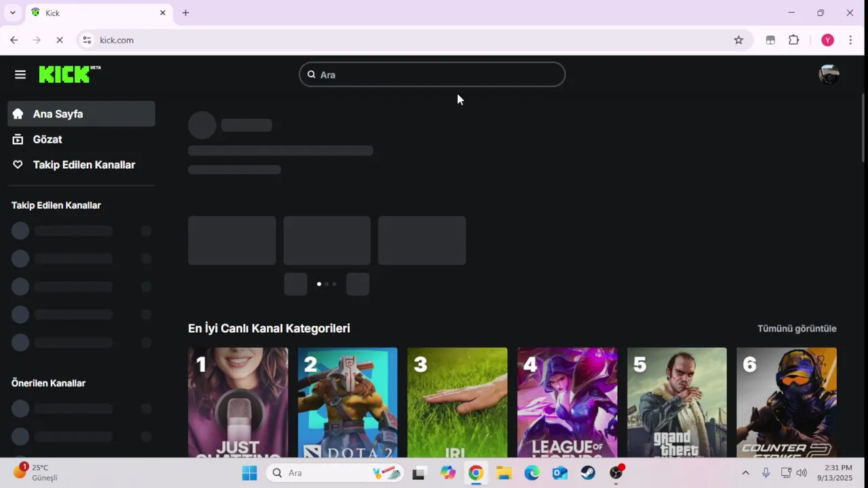View site information icon in address bar

pos(87,40)
